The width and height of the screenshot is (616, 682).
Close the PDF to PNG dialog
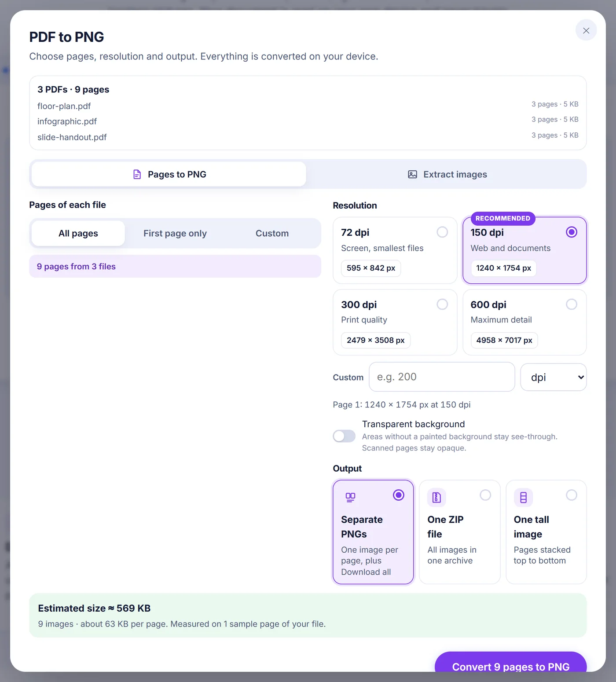tap(586, 30)
